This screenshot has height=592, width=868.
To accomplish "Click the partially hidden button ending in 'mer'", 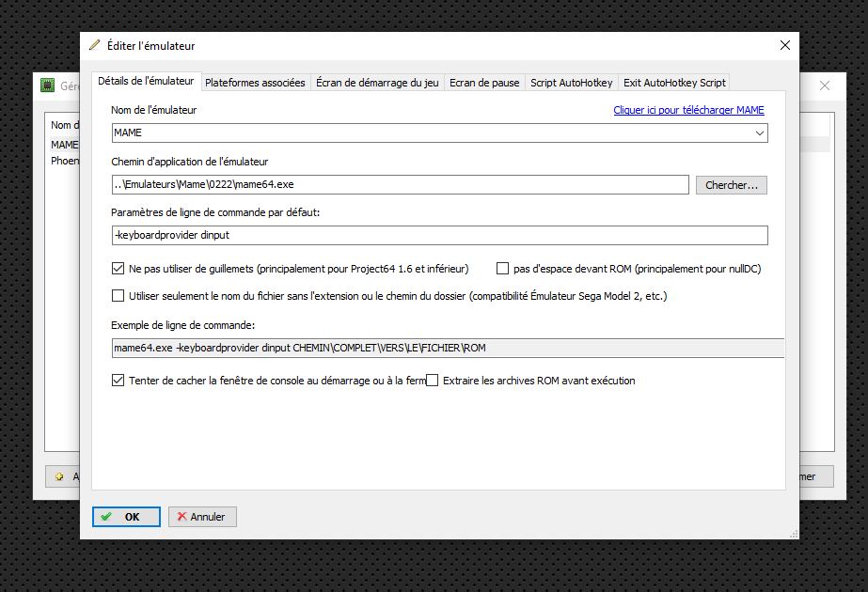I will [816, 476].
